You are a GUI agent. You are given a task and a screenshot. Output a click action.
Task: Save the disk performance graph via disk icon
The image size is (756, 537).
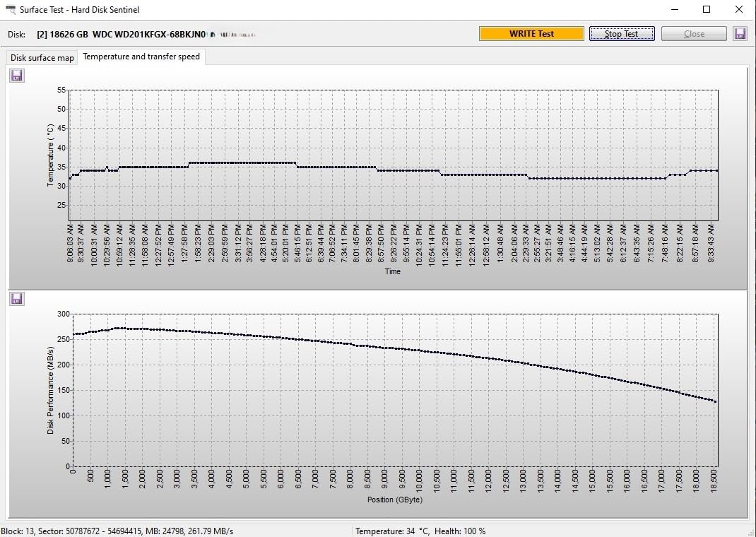(17, 299)
